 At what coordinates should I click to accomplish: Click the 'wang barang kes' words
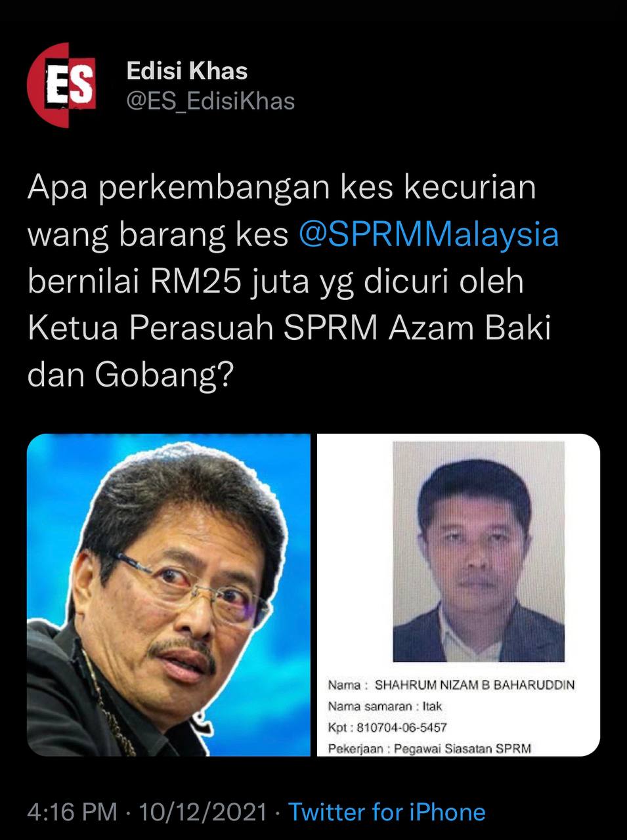tap(158, 235)
